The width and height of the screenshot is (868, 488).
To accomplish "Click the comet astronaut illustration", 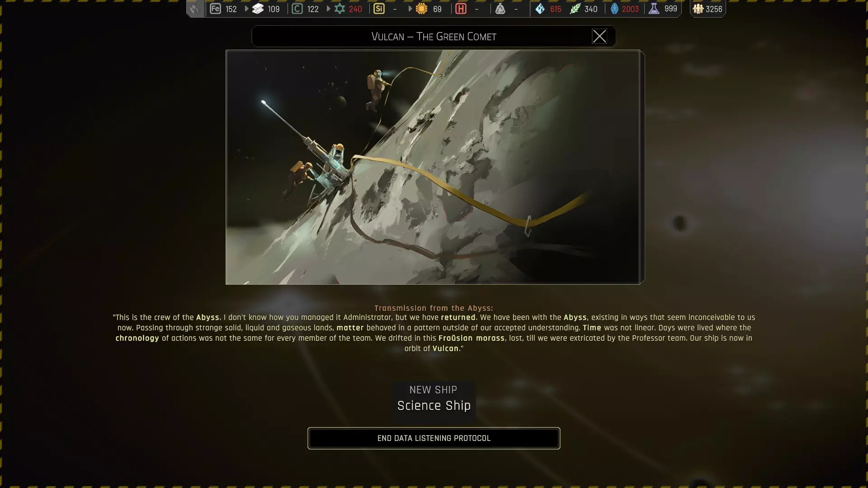I will pyautogui.click(x=433, y=167).
